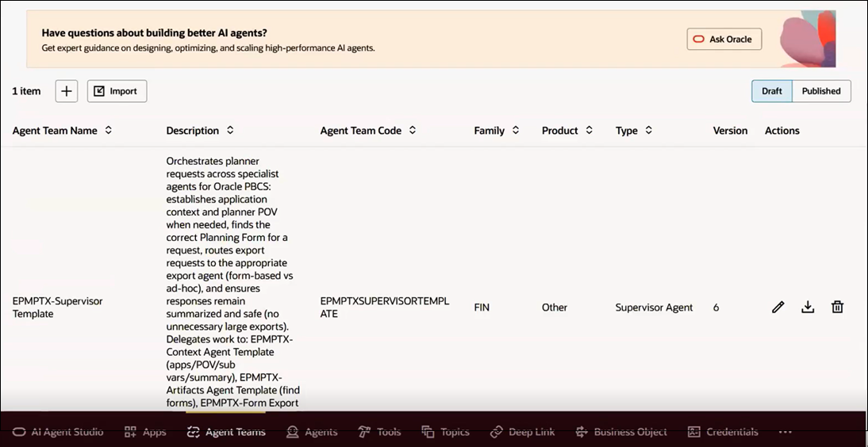
Task: Click the plus icon to add agent team
Action: (x=67, y=91)
